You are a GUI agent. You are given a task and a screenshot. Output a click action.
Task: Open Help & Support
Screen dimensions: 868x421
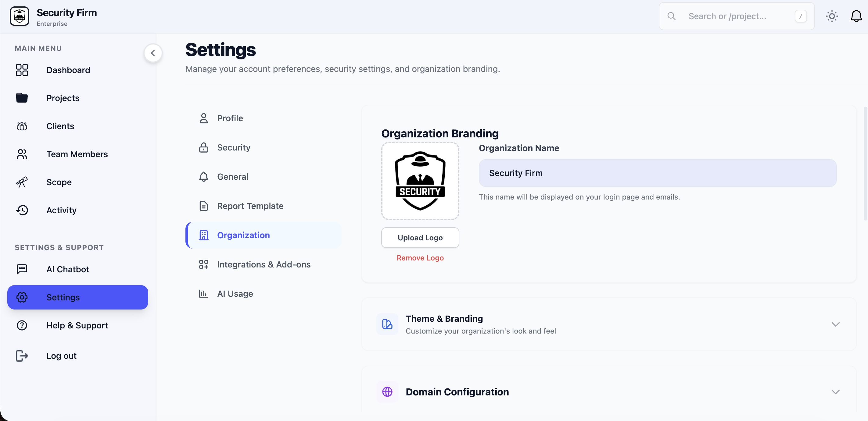coord(78,325)
